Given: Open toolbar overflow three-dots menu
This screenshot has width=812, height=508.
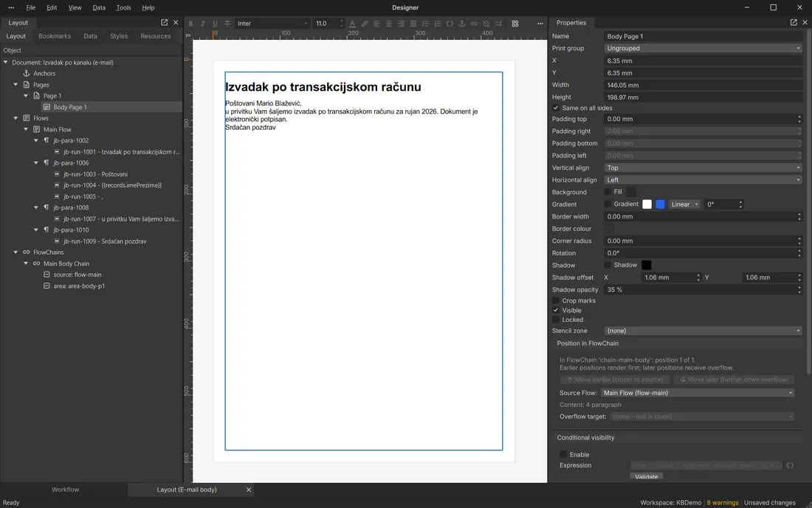Looking at the screenshot, I should point(540,24).
